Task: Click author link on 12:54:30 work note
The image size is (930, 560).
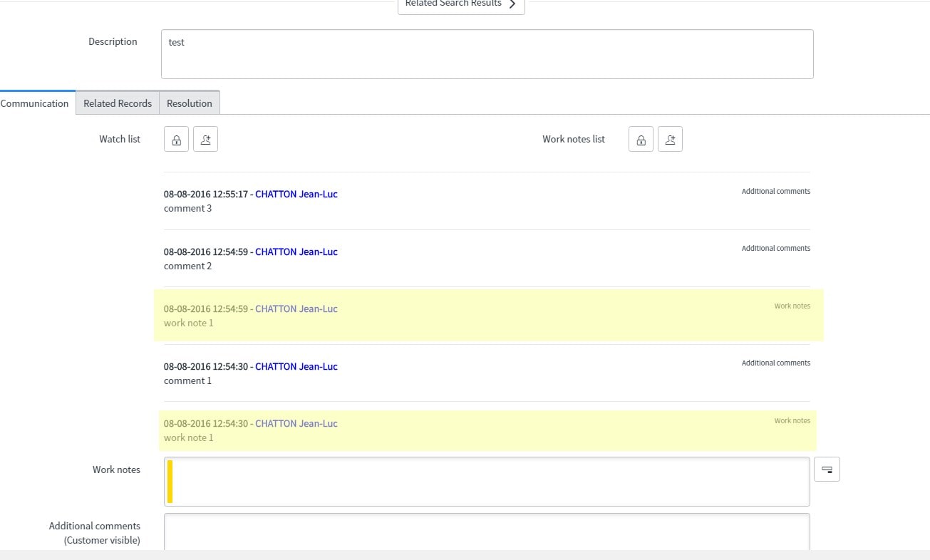Action: [x=296, y=423]
